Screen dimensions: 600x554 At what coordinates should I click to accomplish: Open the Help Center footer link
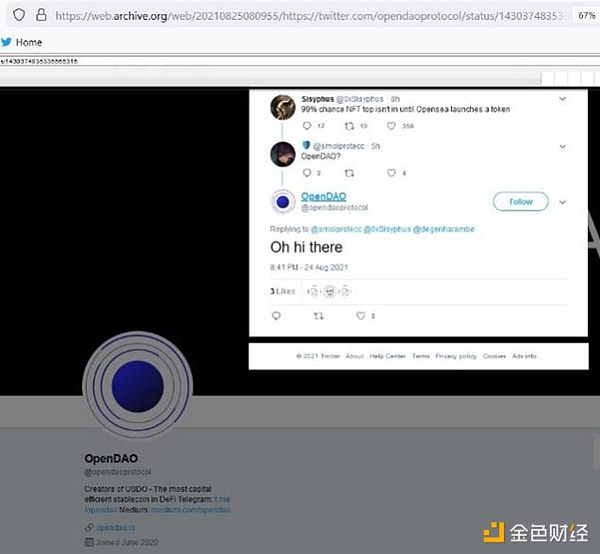[x=388, y=356]
